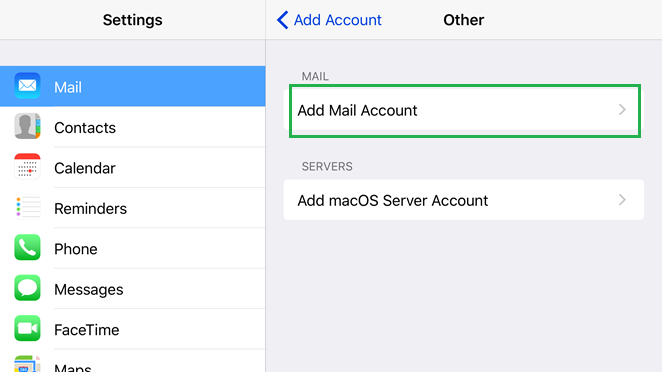Open the Calendar settings row
Image resolution: width=662 pixels, height=372 pixels.
tap(133, 167)
